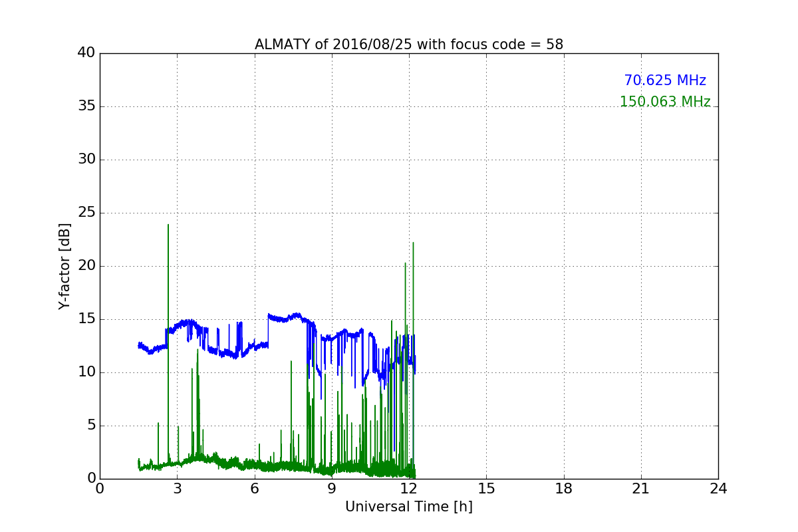798x532 pixels.
Task: Click the green spike peak near 12.2 hours
Action: coord(413,243)
